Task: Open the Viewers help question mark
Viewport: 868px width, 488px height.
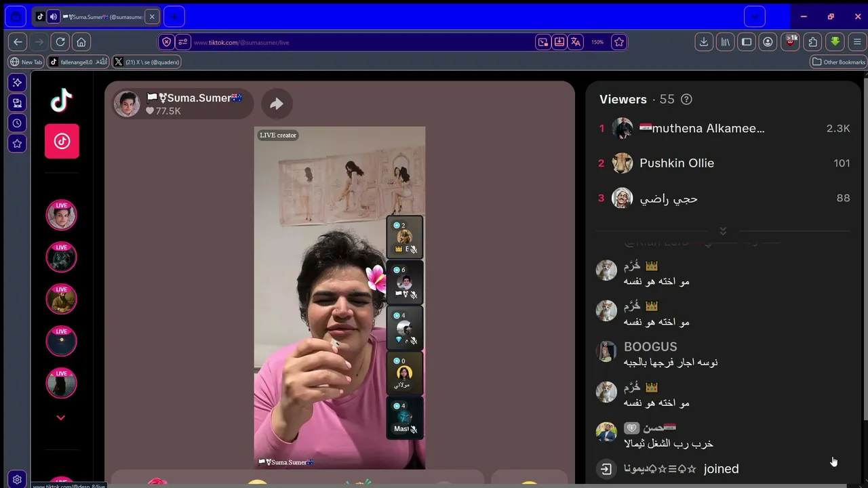Action: click(686, 100)
